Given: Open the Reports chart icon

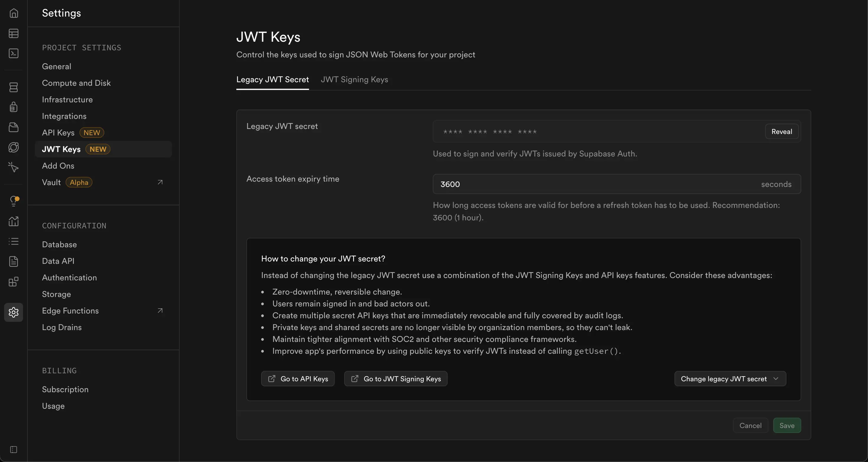Looking at the screenshot, I should click(14, 221).
